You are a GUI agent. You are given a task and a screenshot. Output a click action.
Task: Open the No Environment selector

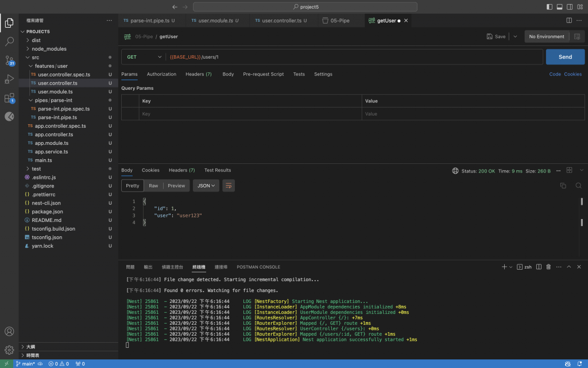(x=547, y=36)
